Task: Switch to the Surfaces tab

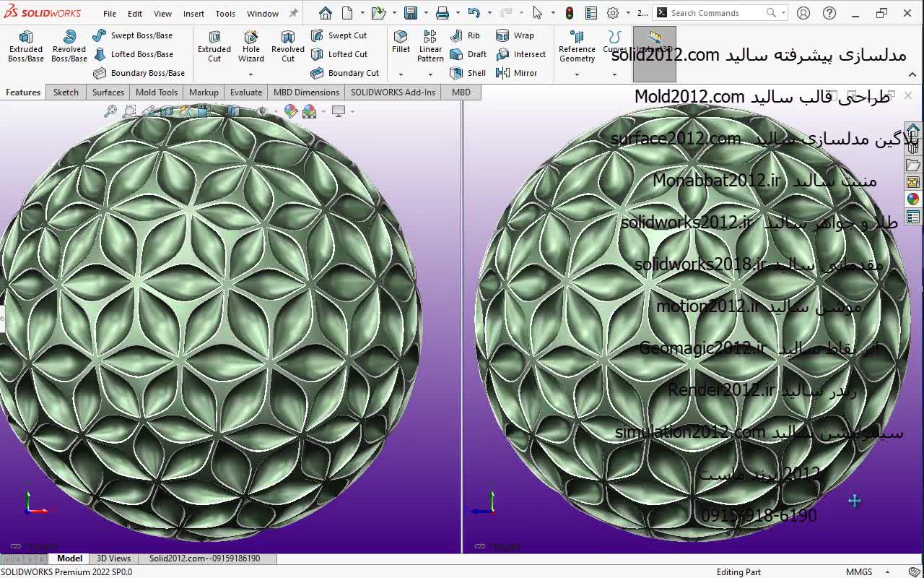Action: [x=108, y=92]
